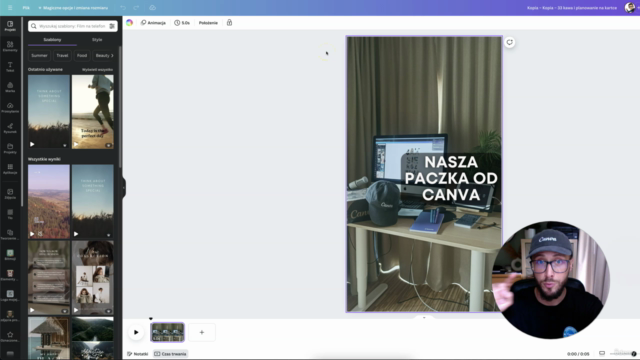Select the four-photo collage template
Screen dimensions: 640x360
tap(93, 277)
